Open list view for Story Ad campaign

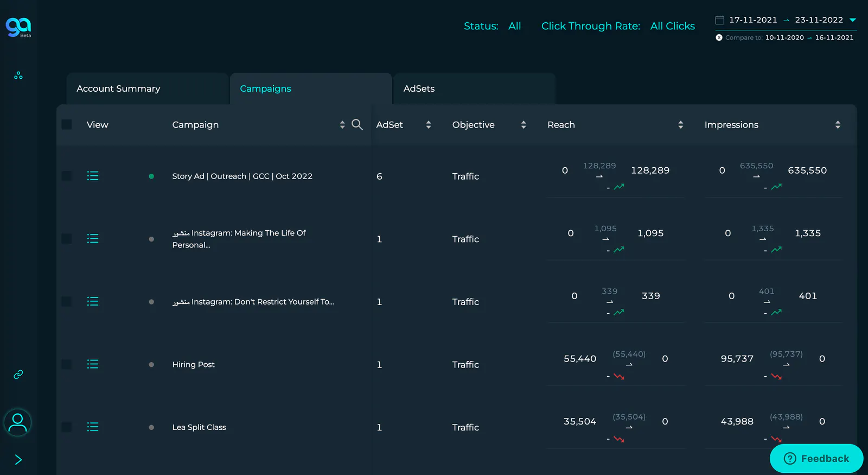tap(93, 176)
